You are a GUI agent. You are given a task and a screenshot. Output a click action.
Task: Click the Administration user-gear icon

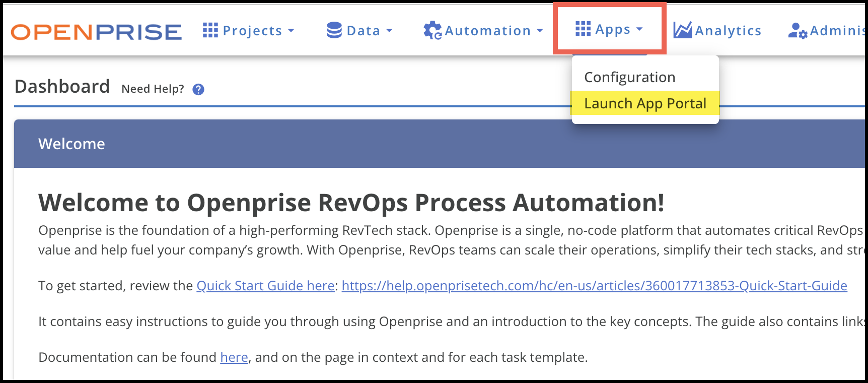pos(798,31)
